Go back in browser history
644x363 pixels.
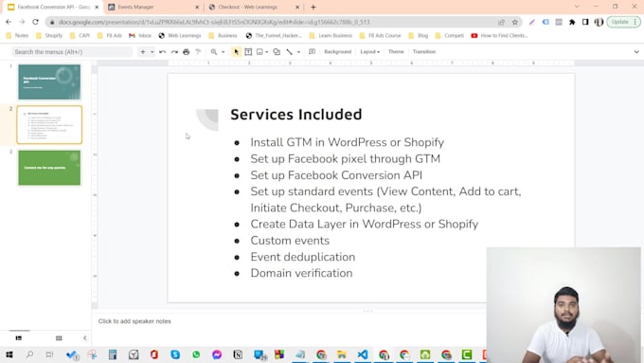tap(9, 22)
